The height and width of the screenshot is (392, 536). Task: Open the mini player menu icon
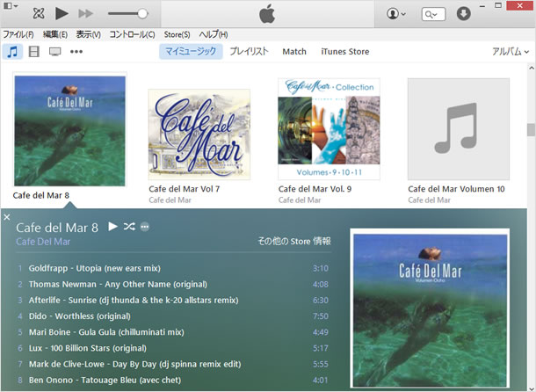pos(11,6)
